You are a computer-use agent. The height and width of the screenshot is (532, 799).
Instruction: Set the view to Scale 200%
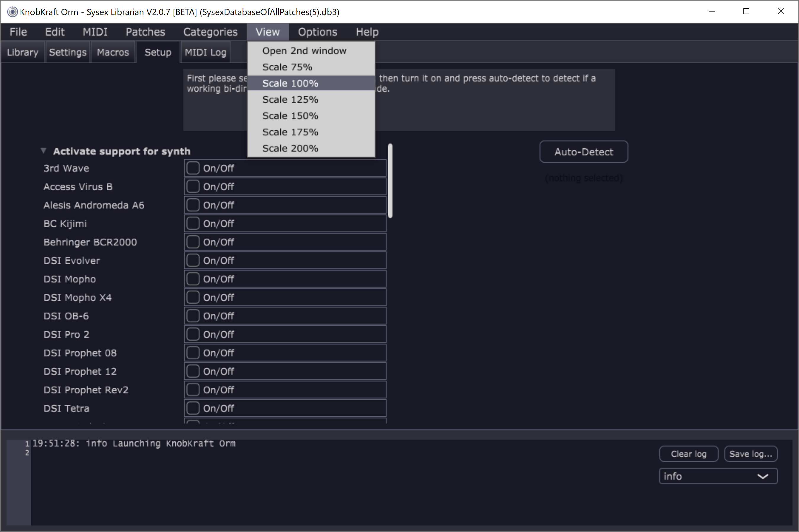click(x=290, y=148)
